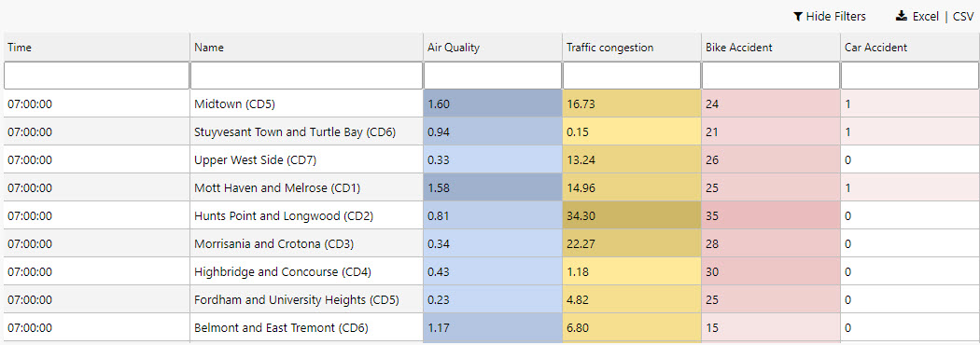Click Traffic congestion value 22.27

click(x=632, y=243)
